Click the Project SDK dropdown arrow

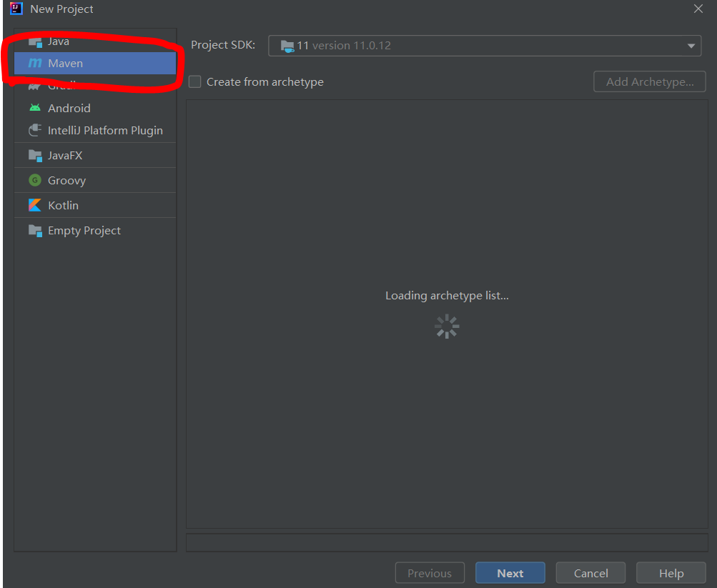pos(691,46)
